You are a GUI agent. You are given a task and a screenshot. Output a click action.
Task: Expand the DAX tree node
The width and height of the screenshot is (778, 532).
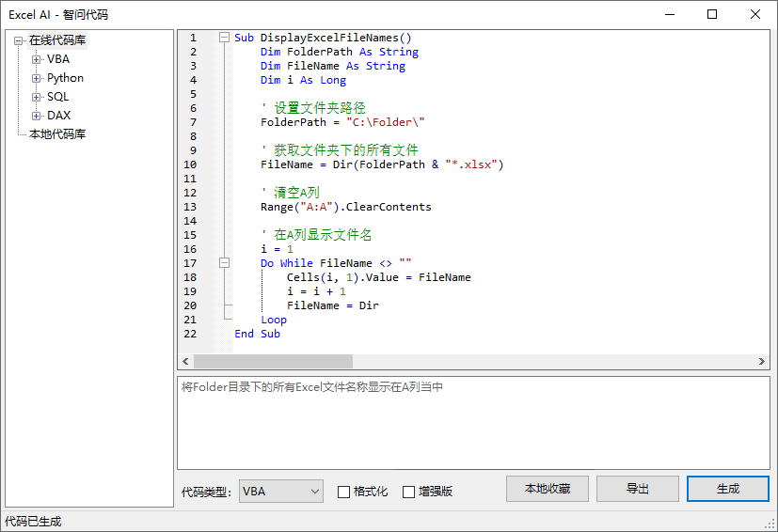(37, 116)
